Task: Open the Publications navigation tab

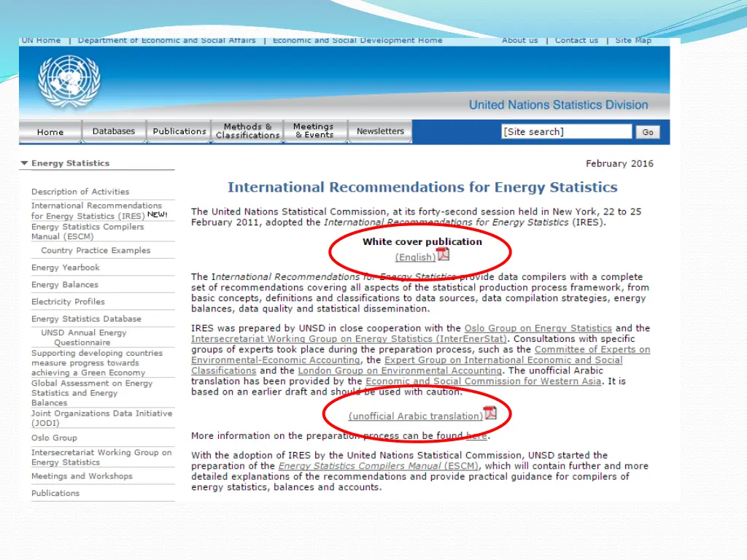Action: (179, 131)
